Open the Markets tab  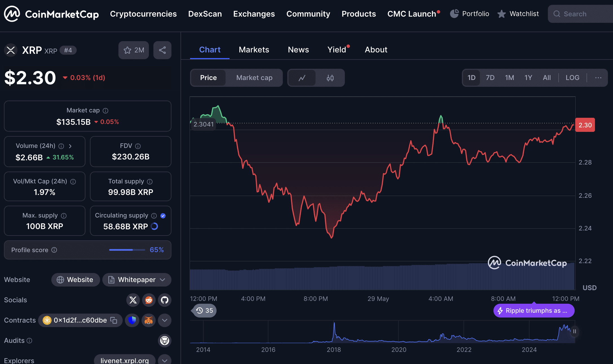pos(254,50)
